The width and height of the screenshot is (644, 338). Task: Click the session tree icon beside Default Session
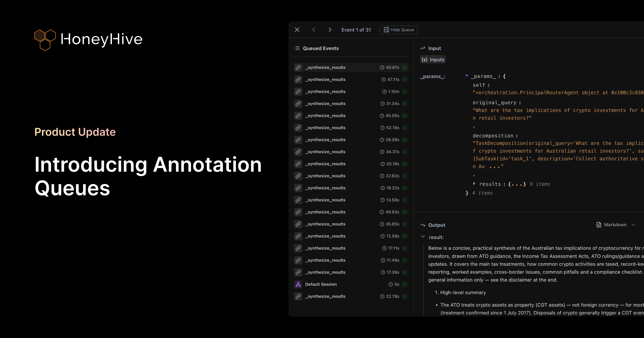click(298, 284)
